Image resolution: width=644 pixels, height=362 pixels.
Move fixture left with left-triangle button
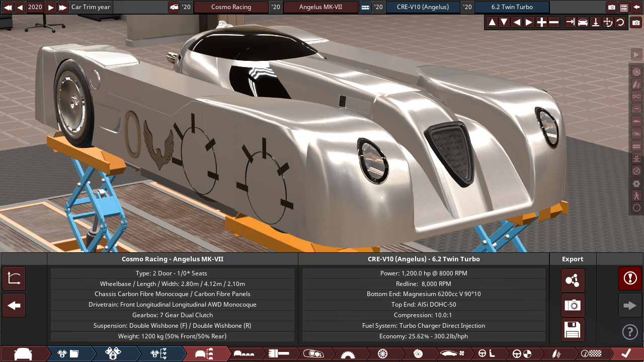coord(517,22)
